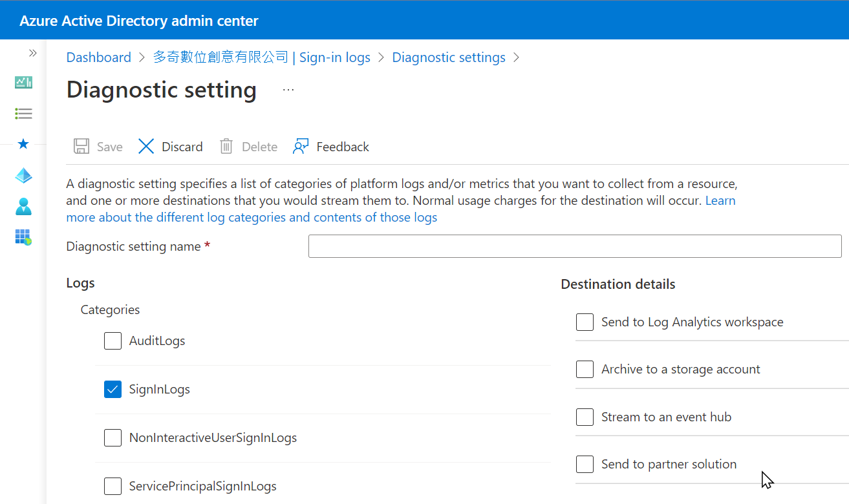849x504 pixels.
Task: Check Stream to an event hub
Action: [x=585, y=417]
